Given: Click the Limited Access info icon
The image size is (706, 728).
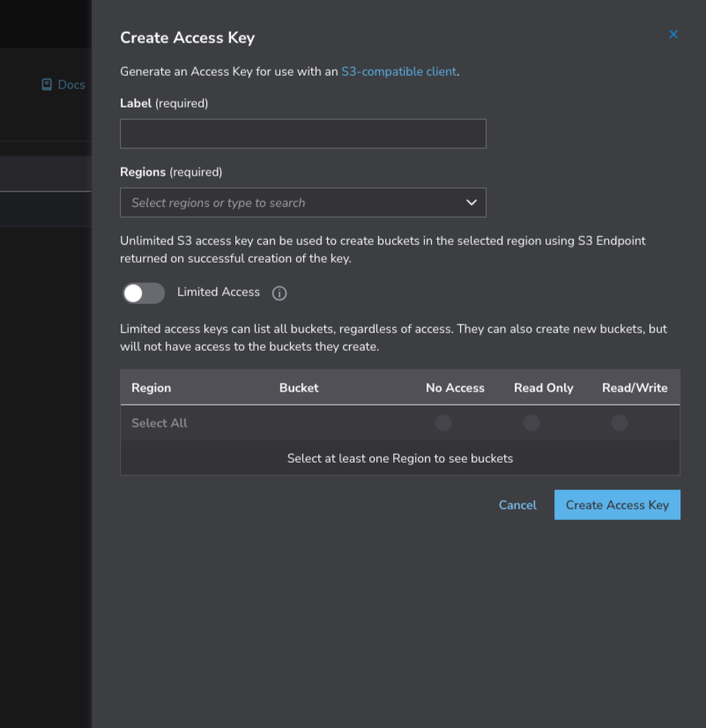Looking at the screenshot, I should coord(279,293).
